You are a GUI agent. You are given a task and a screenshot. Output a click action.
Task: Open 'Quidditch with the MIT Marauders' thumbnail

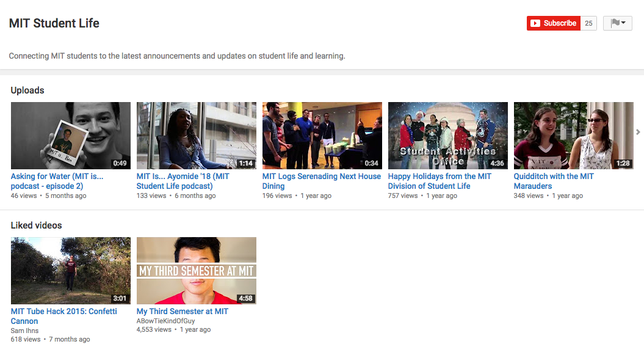click(573, 136)
